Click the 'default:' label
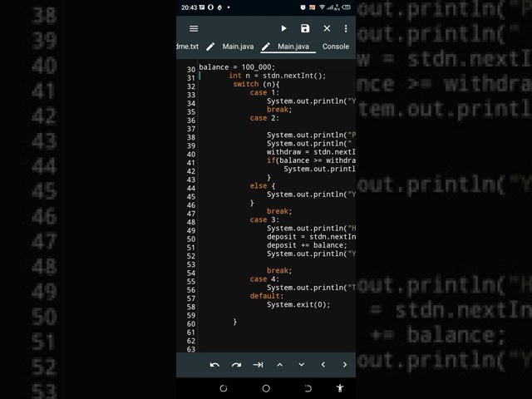 (266, 296)
